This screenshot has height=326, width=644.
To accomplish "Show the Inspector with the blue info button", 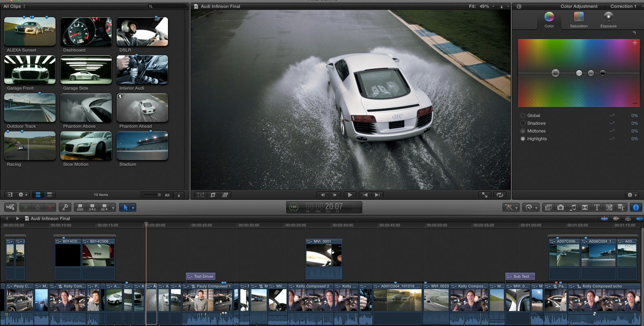I will click(x=635, y=207).
